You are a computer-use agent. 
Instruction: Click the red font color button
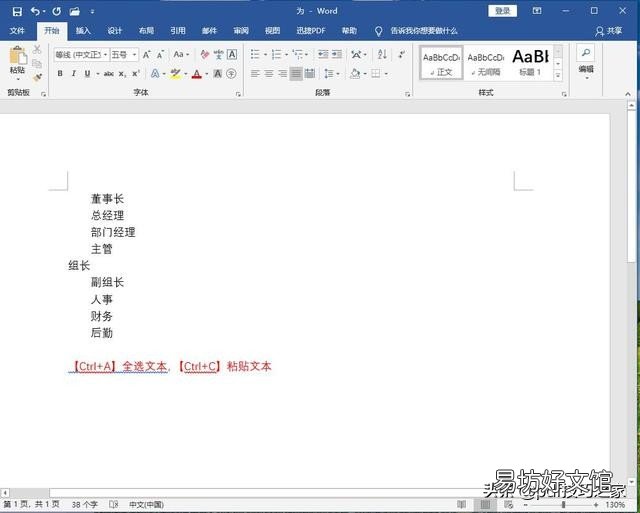click(197, 74)
